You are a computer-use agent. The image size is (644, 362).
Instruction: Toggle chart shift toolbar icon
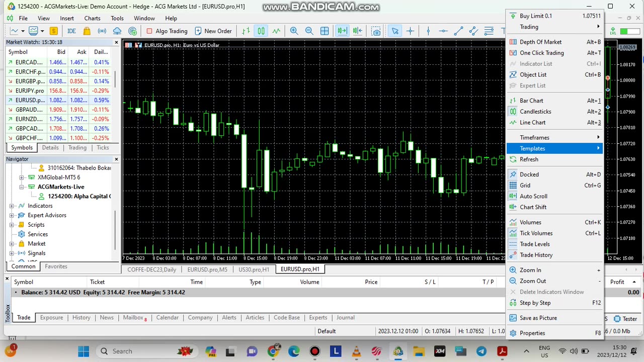(x=358, y=31)
